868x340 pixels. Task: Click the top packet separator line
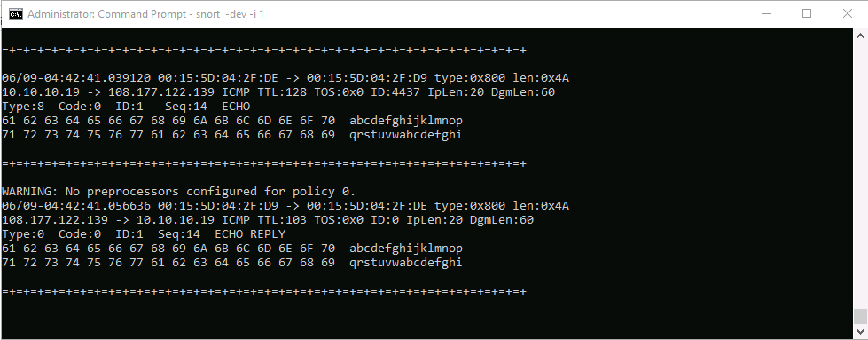click(264, 51)
